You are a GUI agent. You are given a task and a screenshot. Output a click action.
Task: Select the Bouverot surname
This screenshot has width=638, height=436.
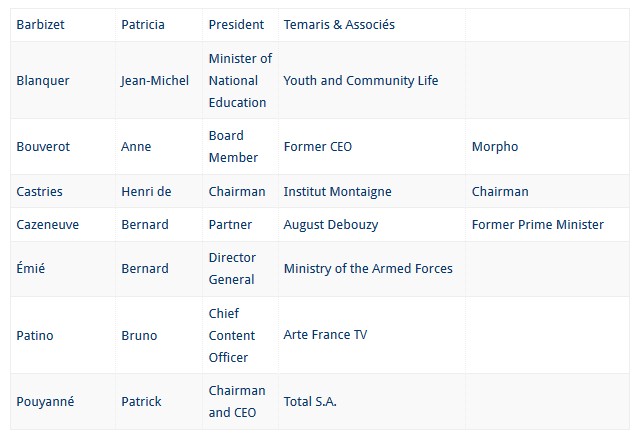coord(43,146)
